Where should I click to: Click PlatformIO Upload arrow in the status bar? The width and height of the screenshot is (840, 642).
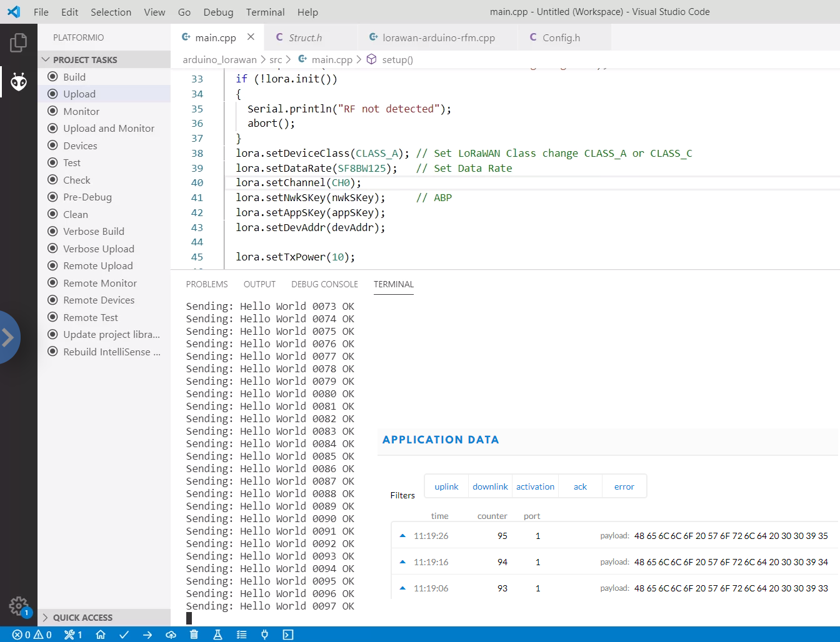coord(147,635)
